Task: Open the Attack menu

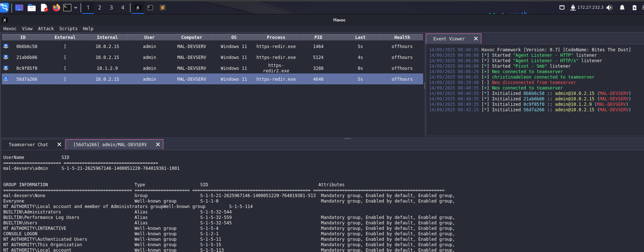Action: (x=46, y=29)
